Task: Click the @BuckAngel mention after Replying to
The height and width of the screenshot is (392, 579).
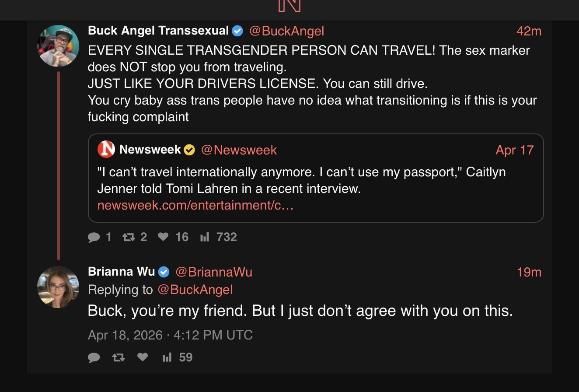Action: tap(195, 290)
